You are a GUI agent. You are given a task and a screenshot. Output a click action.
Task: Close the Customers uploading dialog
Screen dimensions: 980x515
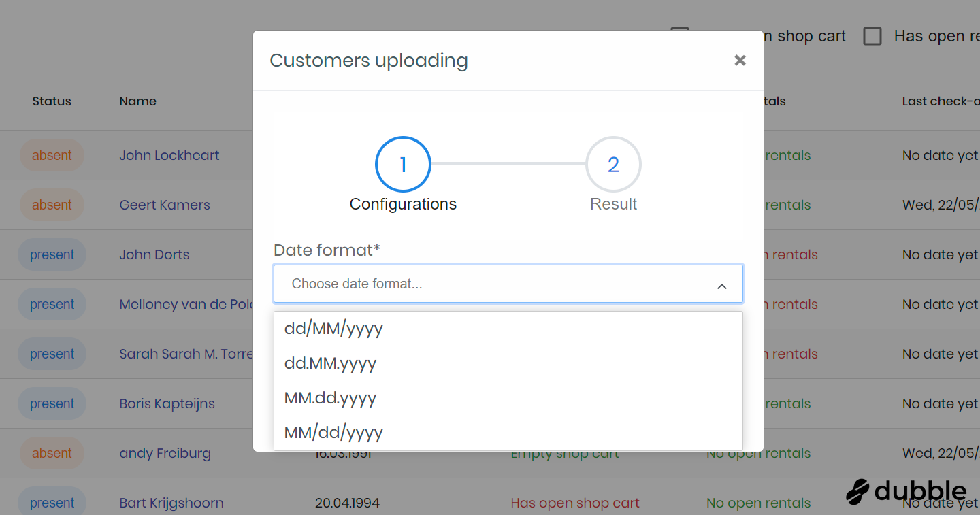(x=740, y=61)
